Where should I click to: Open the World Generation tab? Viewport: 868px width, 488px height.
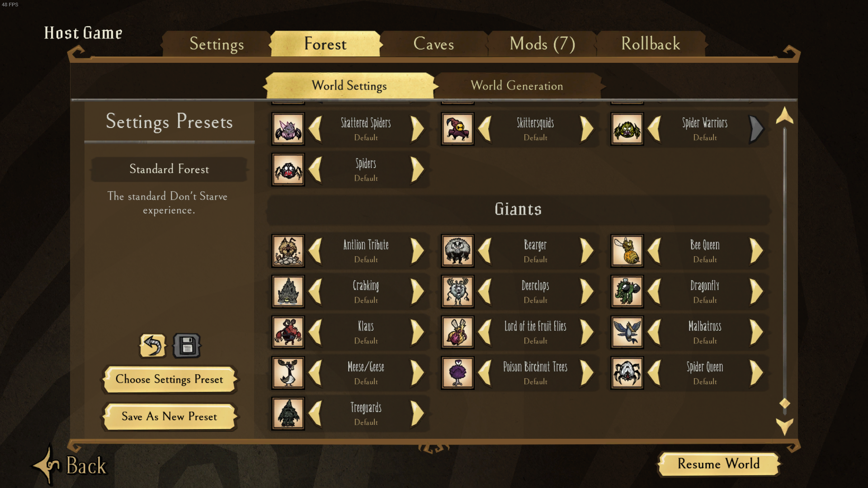(x=517, y=85)
